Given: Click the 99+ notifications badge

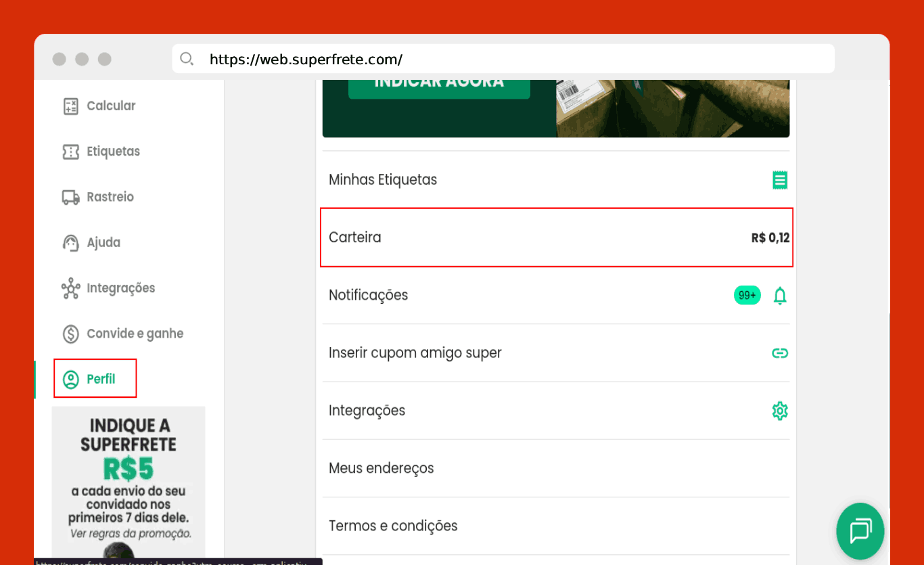Looking at the screenshot, I should tap(747, 296).
